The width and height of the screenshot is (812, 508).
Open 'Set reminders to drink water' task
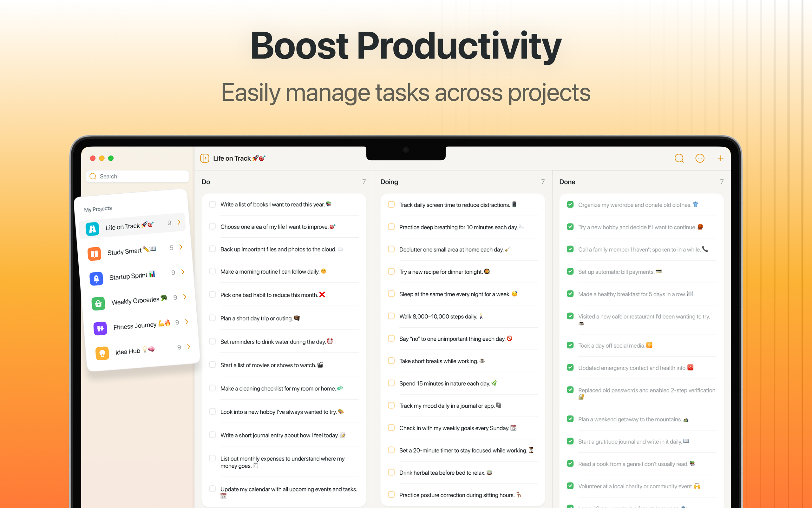(277, 342)
